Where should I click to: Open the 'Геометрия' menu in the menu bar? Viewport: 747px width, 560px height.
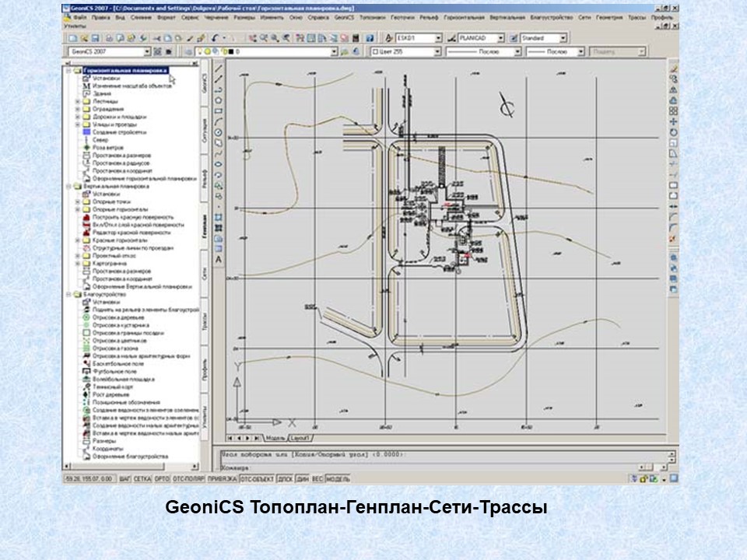point(609,18)
